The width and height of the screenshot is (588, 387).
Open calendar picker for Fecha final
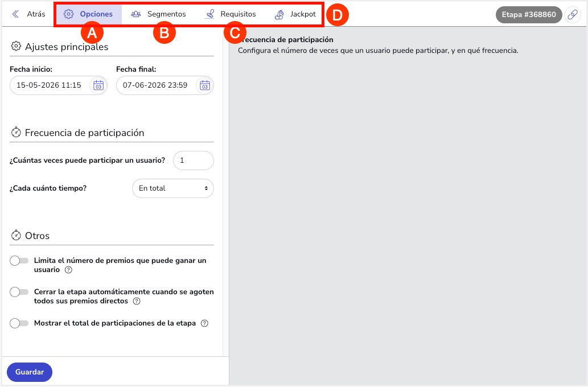pos(205,85)
